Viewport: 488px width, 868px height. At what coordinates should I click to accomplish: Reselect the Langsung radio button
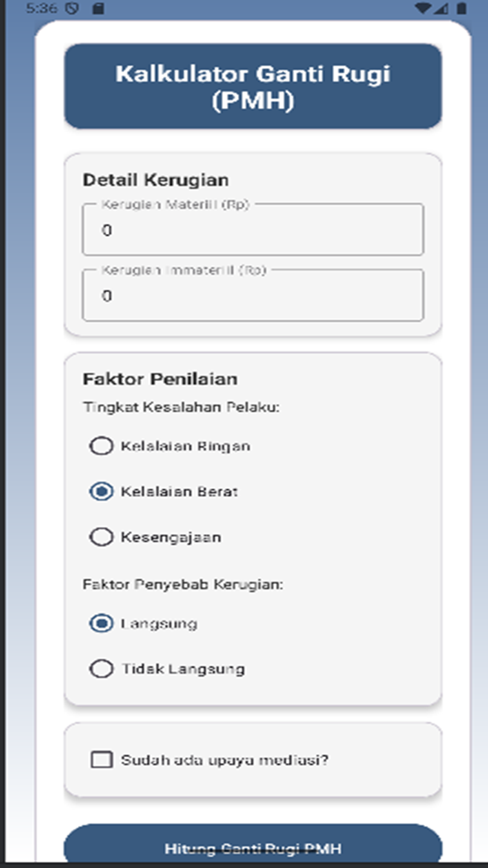[x=101, y=623]
